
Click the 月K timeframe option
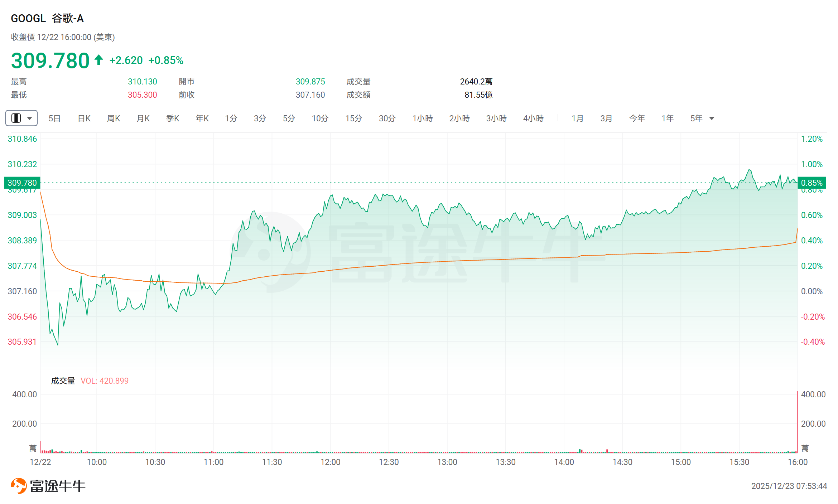tap(143, 118)
